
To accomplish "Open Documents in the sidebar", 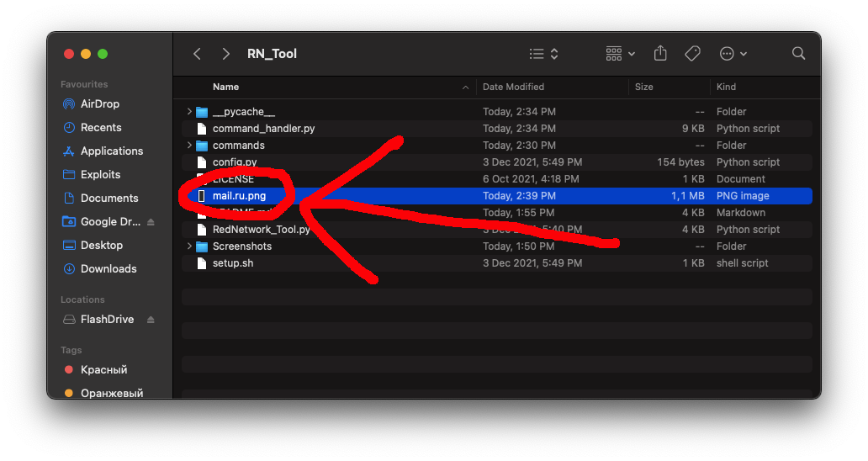I will [x=109, y=199].
